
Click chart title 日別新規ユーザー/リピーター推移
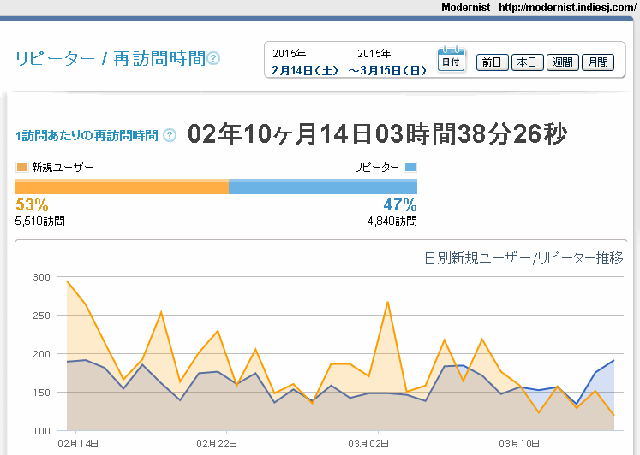tap(524, 258)
